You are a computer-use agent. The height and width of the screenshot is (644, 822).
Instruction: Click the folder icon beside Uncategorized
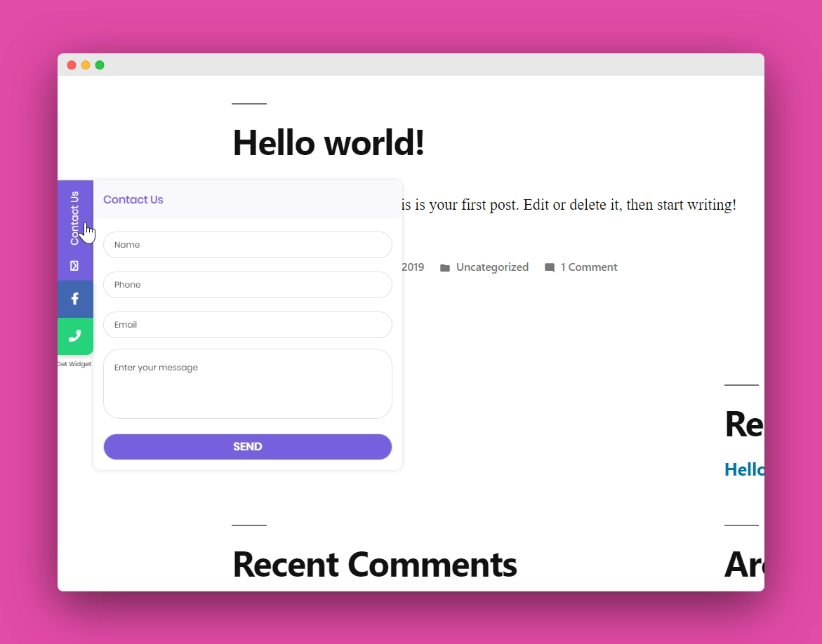point(445,268)
